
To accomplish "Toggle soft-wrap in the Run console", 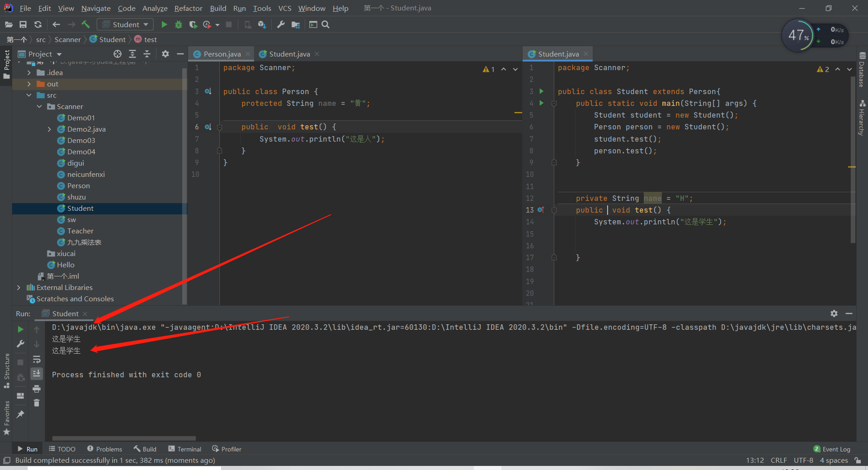I will click(x=37, y=360).
